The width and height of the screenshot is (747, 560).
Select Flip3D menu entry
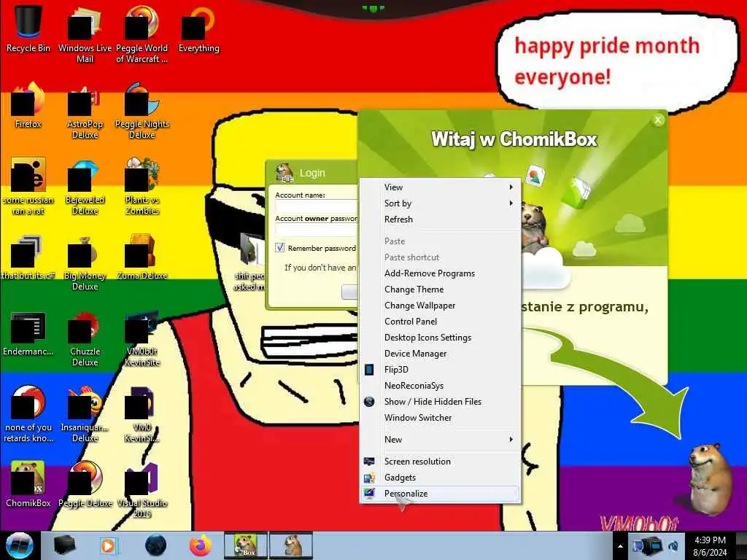pos(440,370)
